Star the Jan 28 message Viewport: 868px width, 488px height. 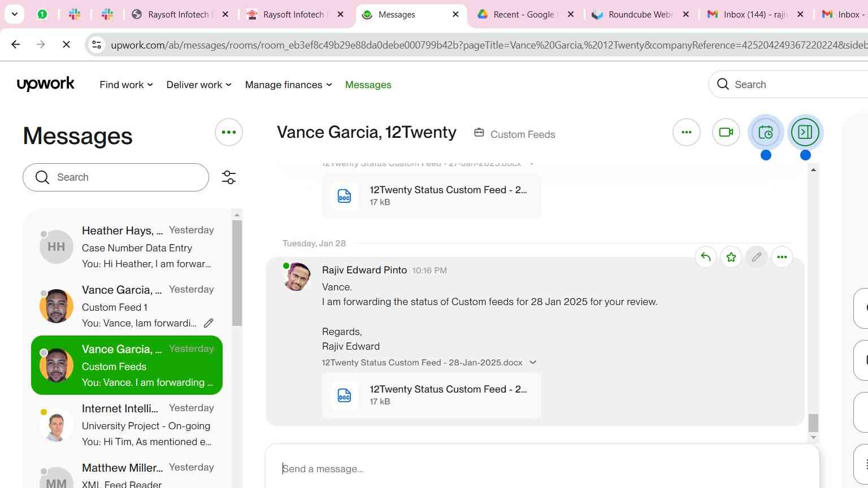731,257
